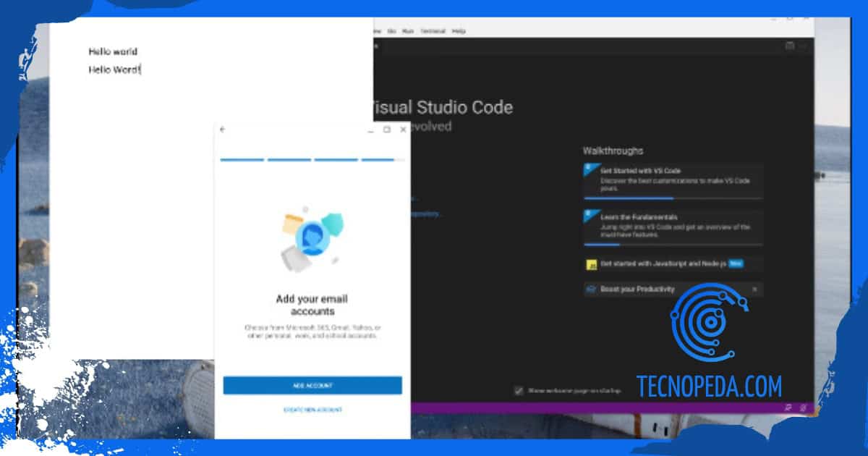The image size is (868, 456).
Task: Toggle Show welcome page on startup checkbox
Action: pos(519,390)
